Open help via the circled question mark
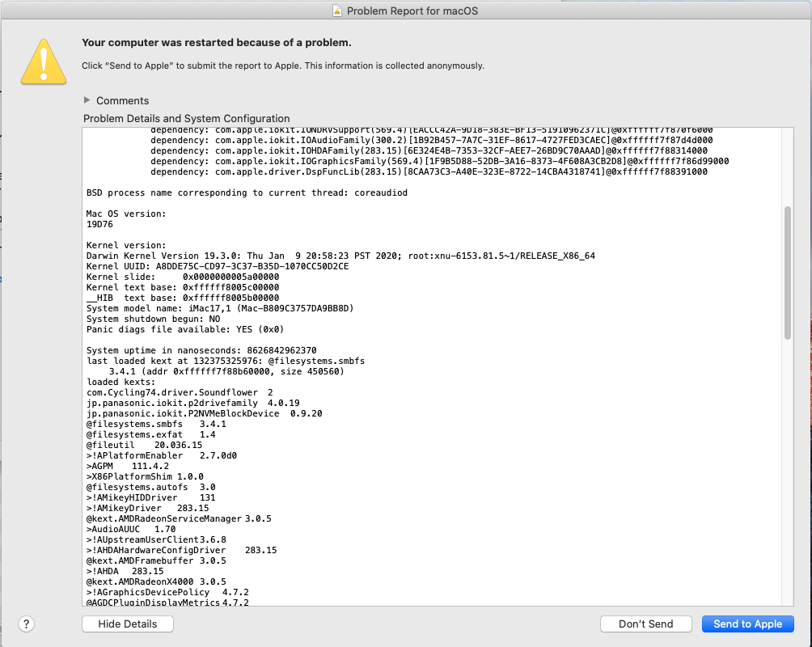The width and height of the screenshot is (812, 647). click(x=25, y=624)
